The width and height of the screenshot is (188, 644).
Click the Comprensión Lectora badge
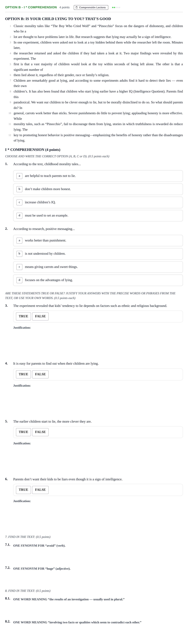pos(91,7)
